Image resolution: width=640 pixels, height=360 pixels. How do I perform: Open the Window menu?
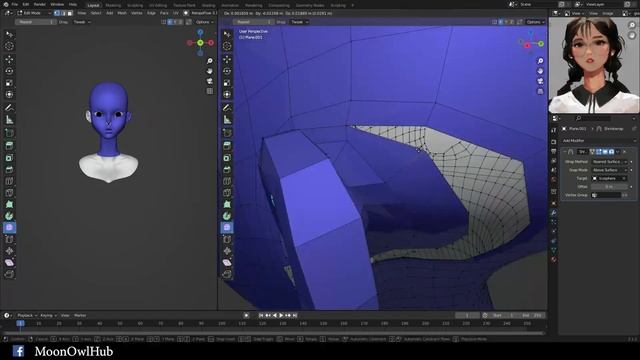[57, 4]
